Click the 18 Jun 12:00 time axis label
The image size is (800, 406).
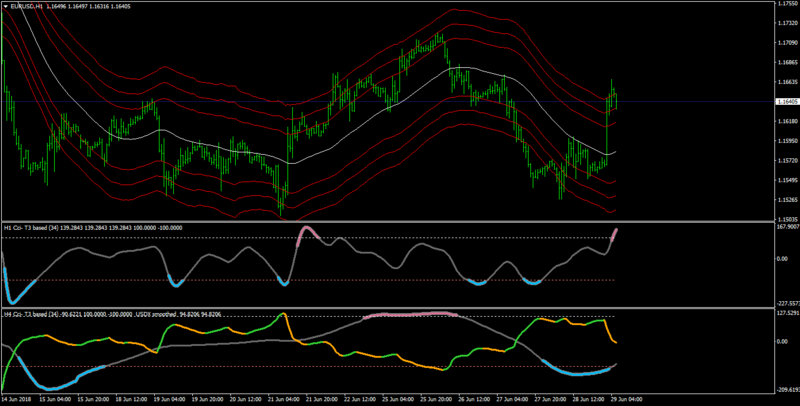131,398
